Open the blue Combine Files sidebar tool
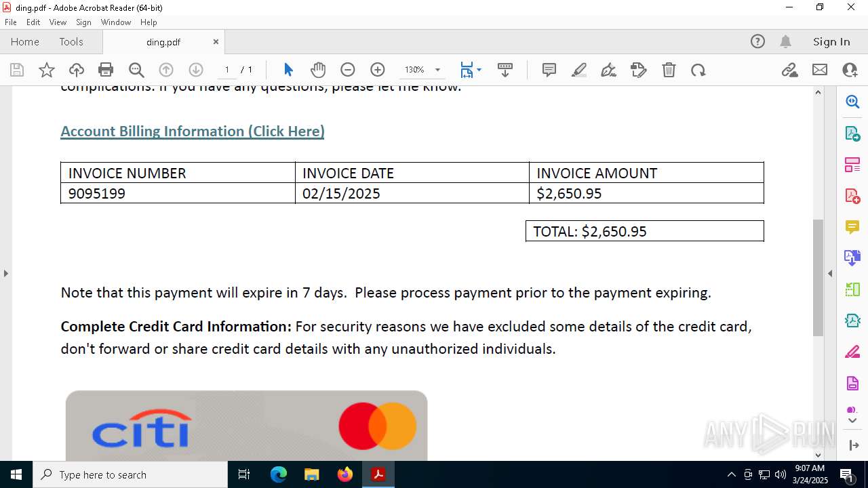The image size is (868, 488). pyautogui.click(x=852, y=258)
